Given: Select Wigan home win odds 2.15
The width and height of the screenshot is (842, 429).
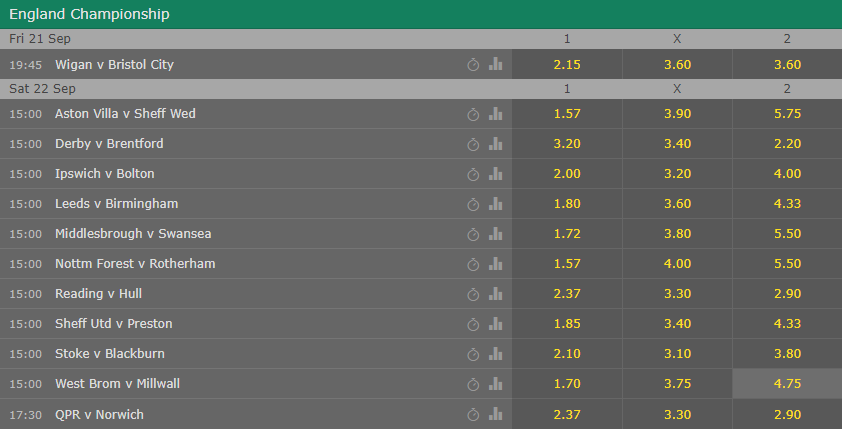Looking at the screenshot, I should [x=567, y=64].
